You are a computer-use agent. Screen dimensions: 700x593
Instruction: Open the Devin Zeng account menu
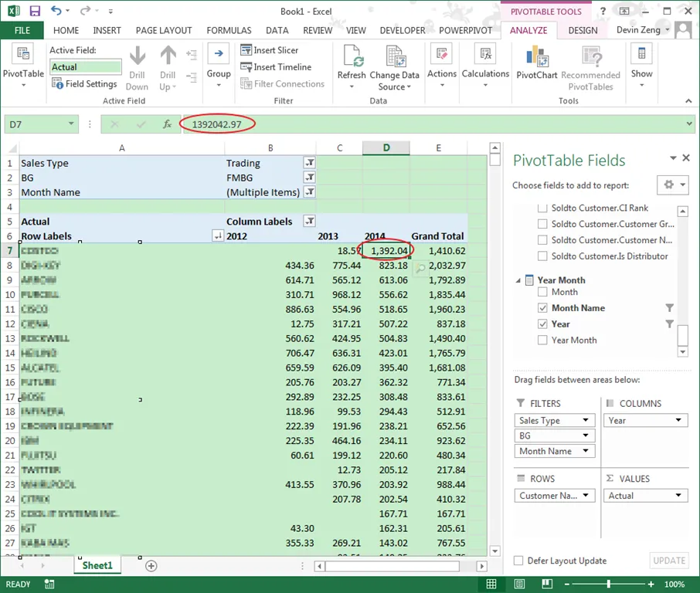[x=643, y=30]
